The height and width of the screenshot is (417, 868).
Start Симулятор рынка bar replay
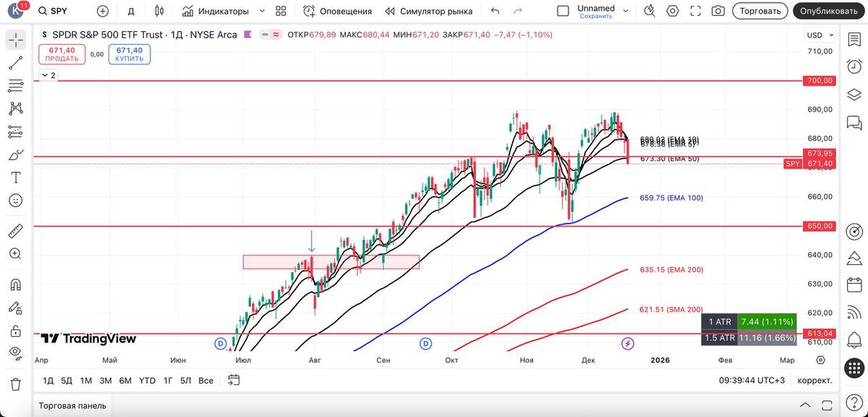pos(429,11)
